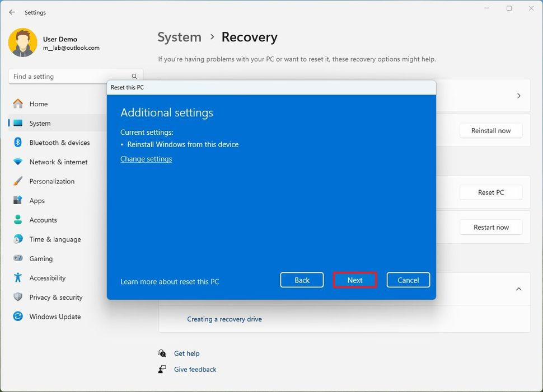Click the Bluetooth & devices icon
543x392 pixels.
pos(18,143)
